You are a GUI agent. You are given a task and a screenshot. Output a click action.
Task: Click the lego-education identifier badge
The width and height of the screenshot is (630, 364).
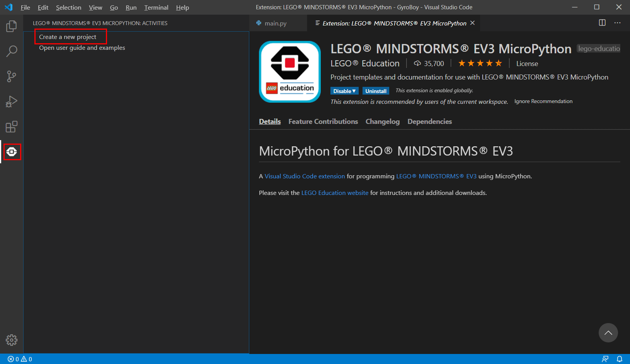point(599,49)
